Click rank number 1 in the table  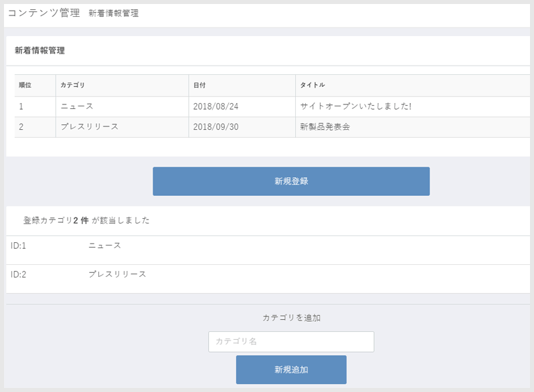(x=21, y=106)
